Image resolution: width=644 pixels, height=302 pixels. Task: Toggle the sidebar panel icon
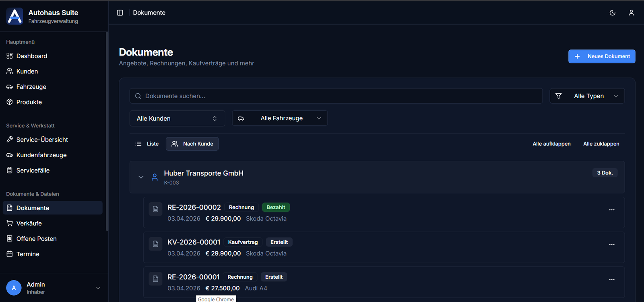[120, 13]
